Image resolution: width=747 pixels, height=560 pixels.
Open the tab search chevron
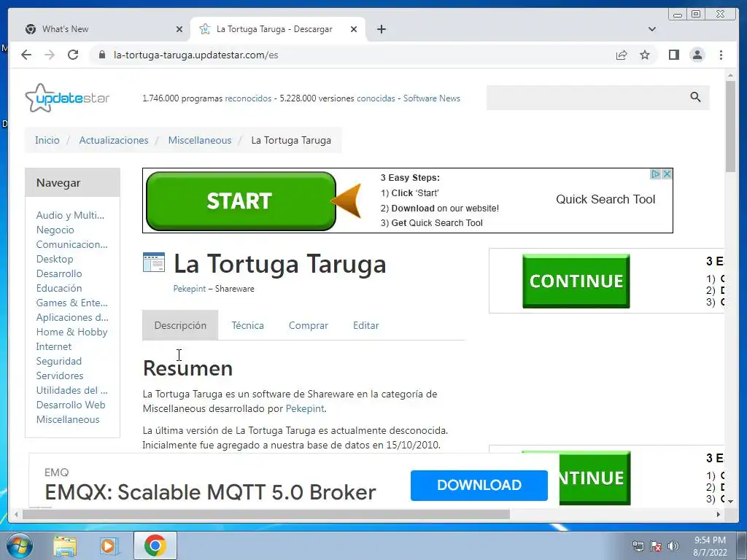coord(652,29)
